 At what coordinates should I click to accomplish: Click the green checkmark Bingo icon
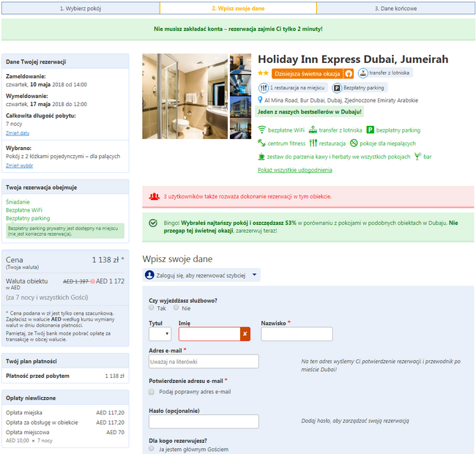pyautogui.click(x=153, y=223)
